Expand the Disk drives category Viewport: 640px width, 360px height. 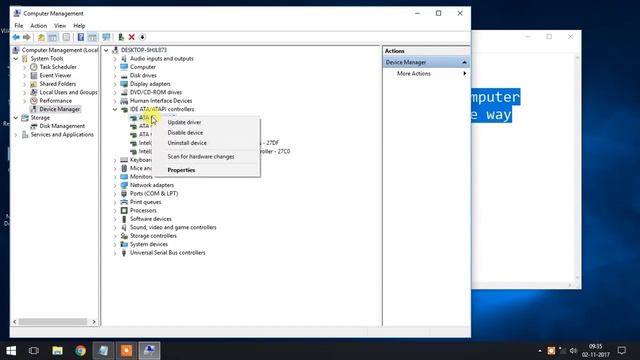(x=115, y=76)
